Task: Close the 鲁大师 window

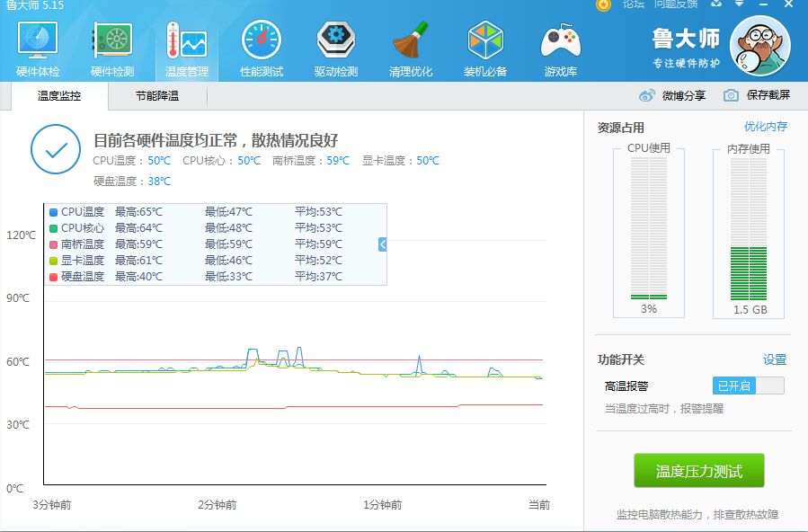Action: 788,4
